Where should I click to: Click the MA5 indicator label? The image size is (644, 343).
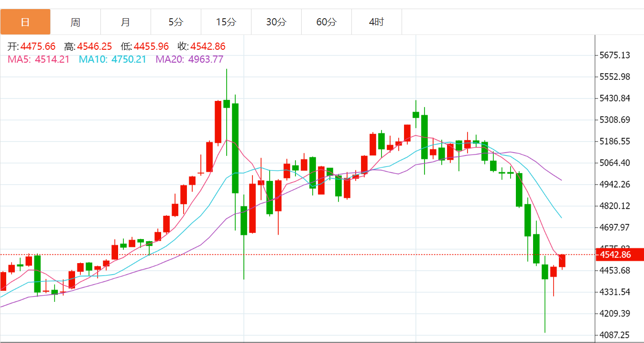click(39, 59)
